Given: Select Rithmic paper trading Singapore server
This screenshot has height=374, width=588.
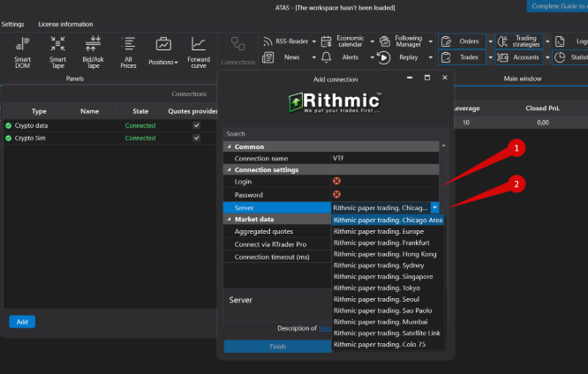Looking at the screenshot, I should click(388, 277).
